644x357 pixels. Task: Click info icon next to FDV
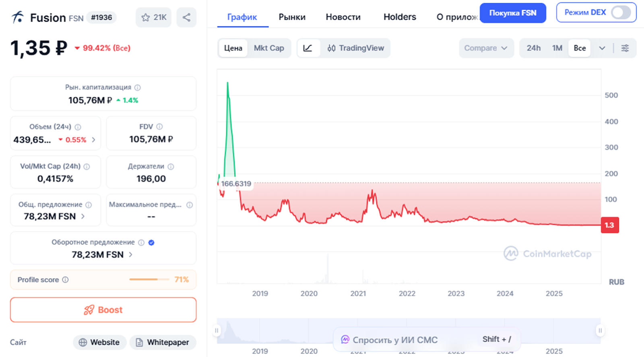(x=159, y=127)
